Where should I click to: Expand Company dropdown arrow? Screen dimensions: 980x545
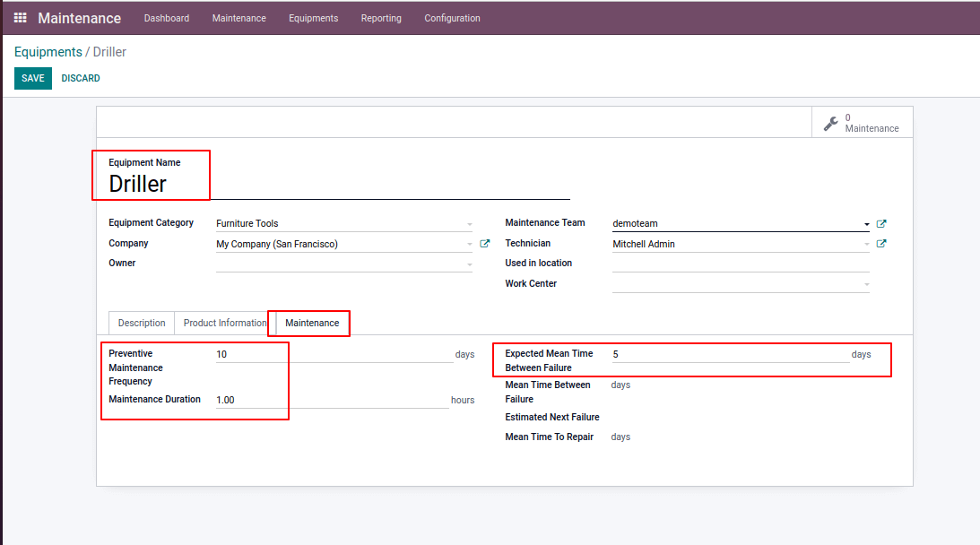click(469, 245)
